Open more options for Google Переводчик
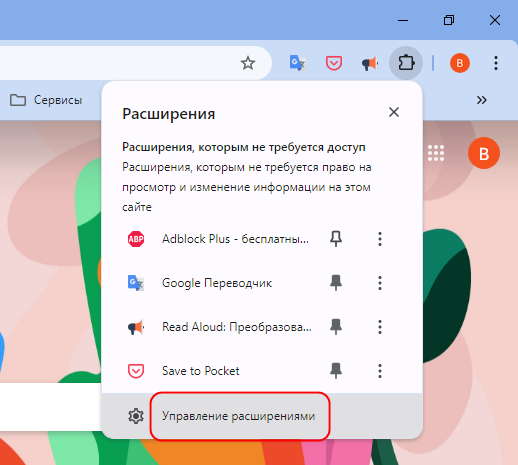Screen dimensions: 518x465 (380, 283)
